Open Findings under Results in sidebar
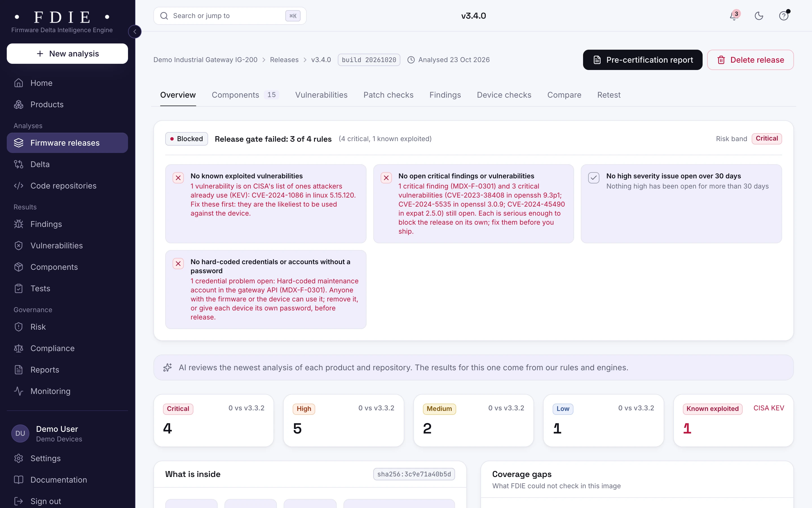 67,224
